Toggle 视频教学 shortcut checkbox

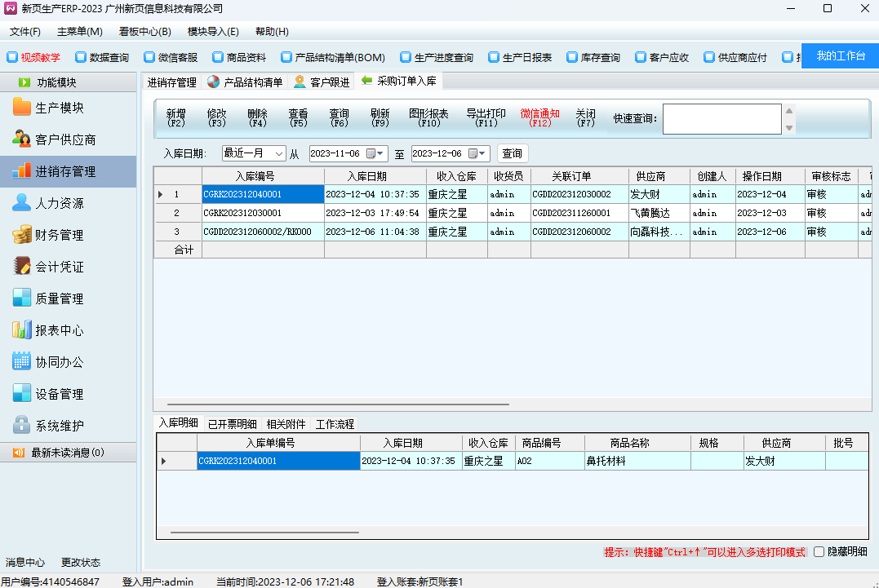click(x=12, y=56)
